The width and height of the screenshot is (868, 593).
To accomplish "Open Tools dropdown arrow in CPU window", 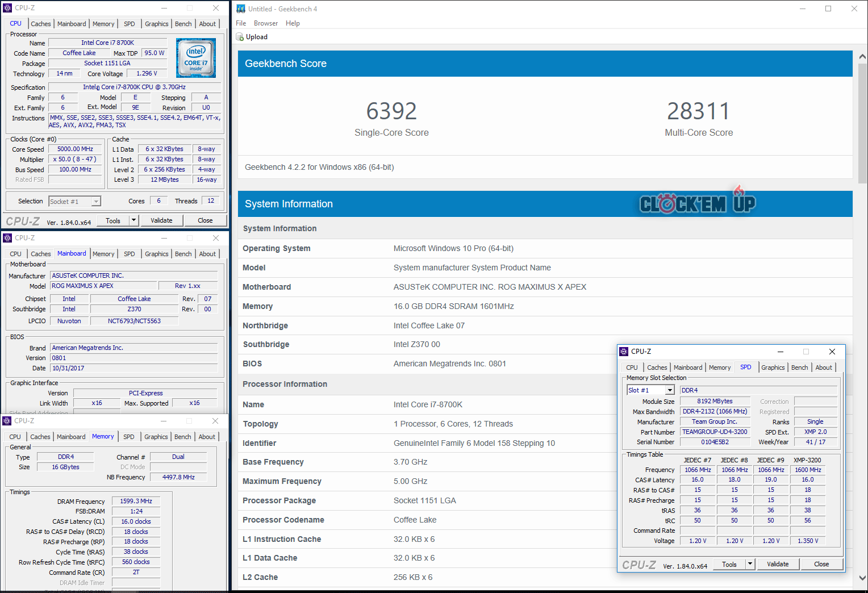I will coord(133,220).
